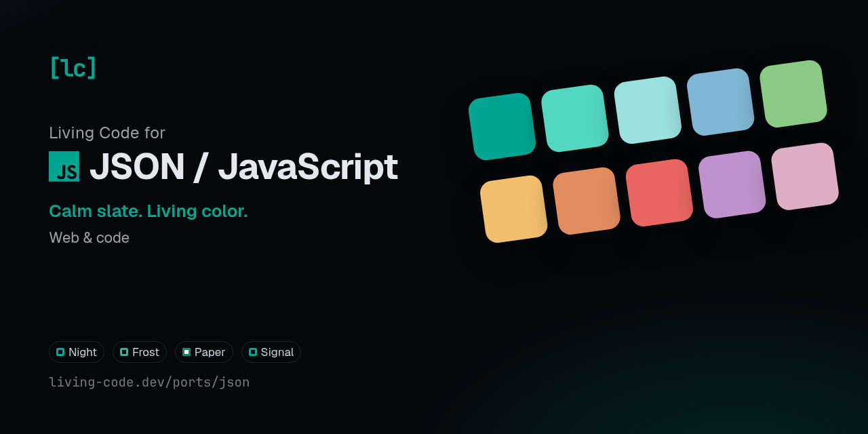Select the Frost theme chip
Image resolution: width=868 pixels, height=434 pixels.
pos(140,352)
